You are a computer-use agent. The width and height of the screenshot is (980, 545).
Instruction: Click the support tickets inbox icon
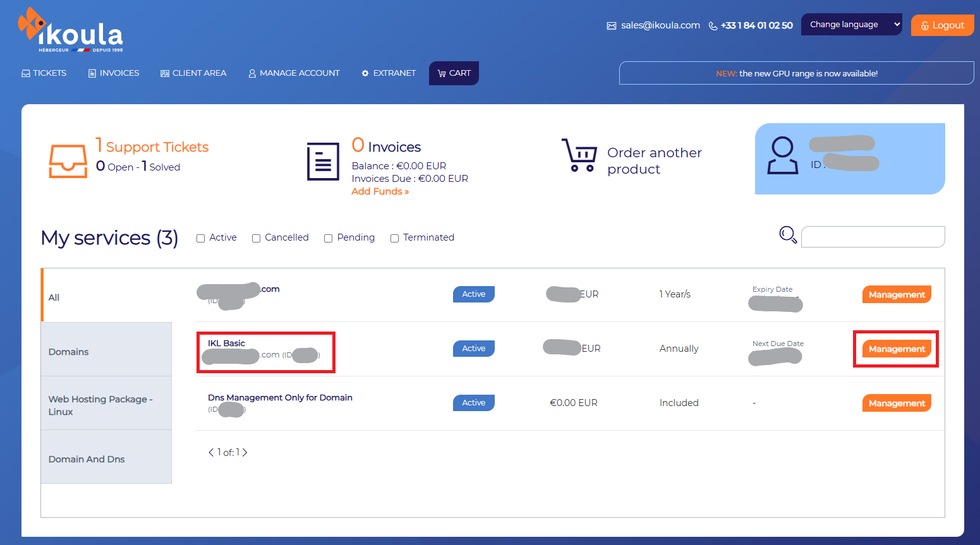pyautogui.click(x=68, y=161)
